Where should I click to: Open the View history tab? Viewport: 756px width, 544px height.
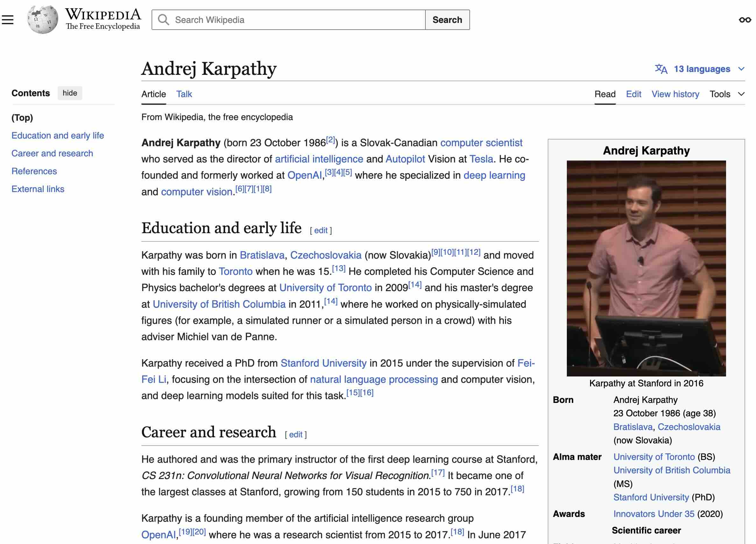click(675, 94)
